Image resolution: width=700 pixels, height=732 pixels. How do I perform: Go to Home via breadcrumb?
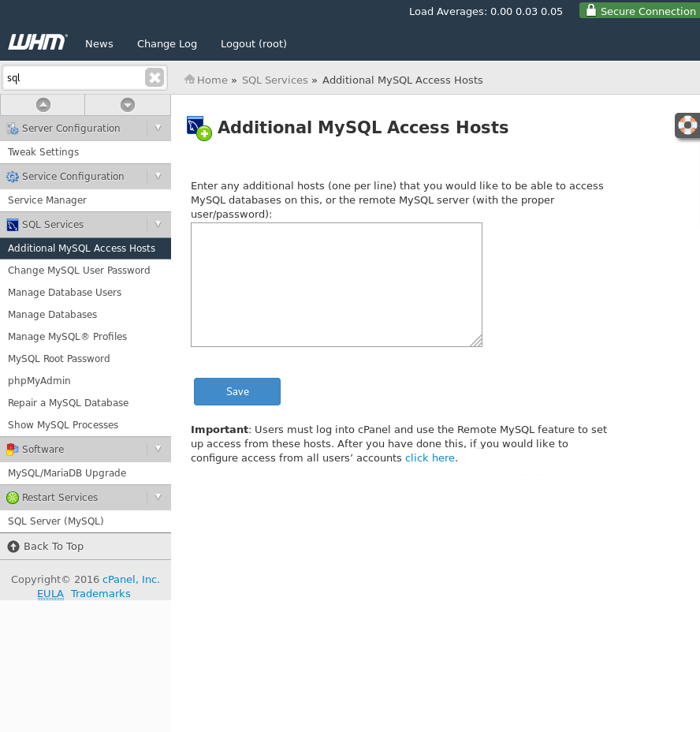pos(212,80)
